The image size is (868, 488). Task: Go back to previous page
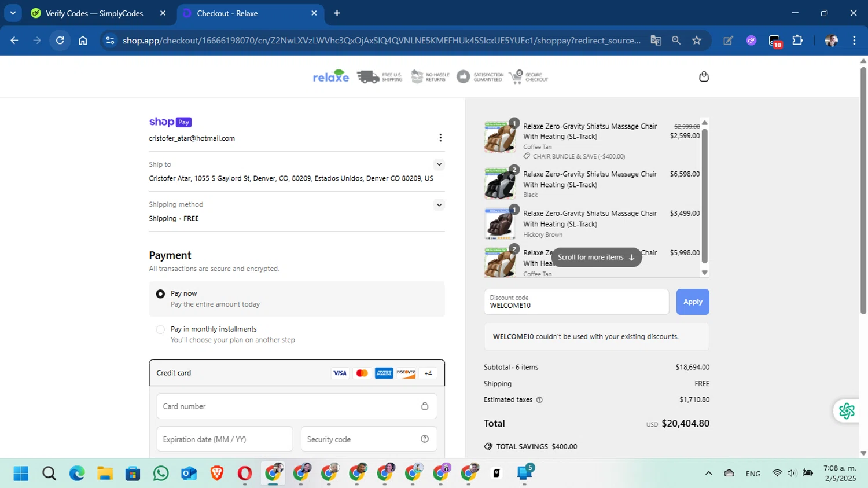(14, 41)
